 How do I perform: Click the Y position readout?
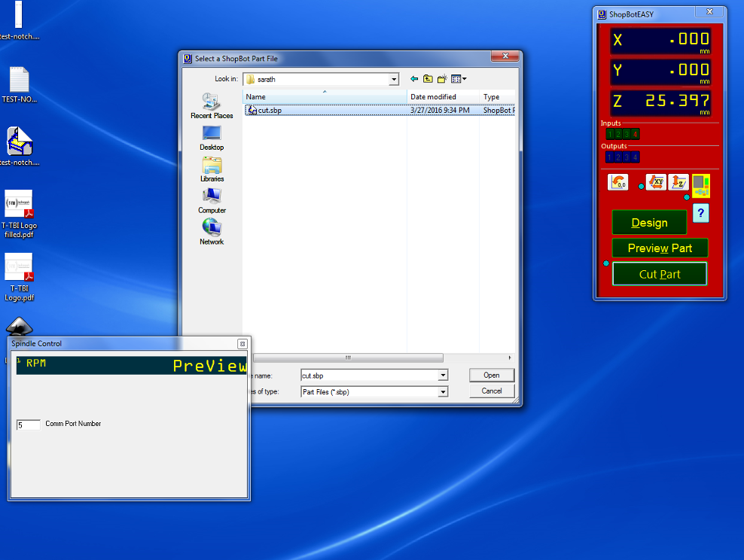(x=660, y=71)
